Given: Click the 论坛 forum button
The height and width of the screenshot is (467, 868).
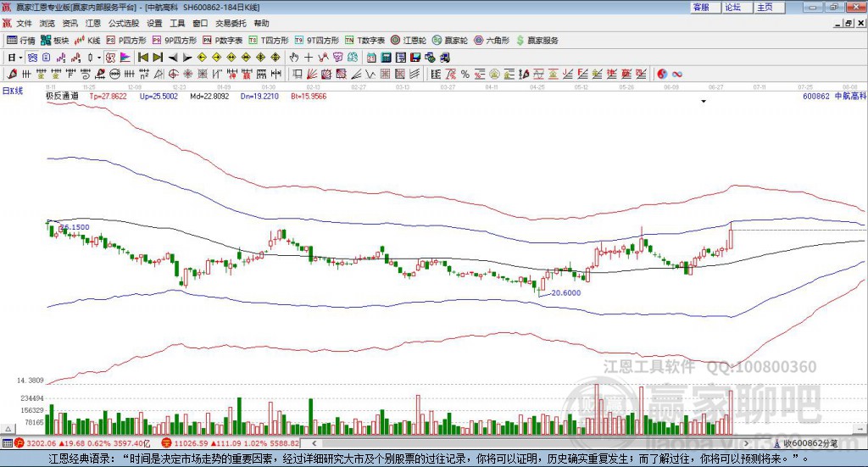Looking at the screenshot, I should [737, 7].
